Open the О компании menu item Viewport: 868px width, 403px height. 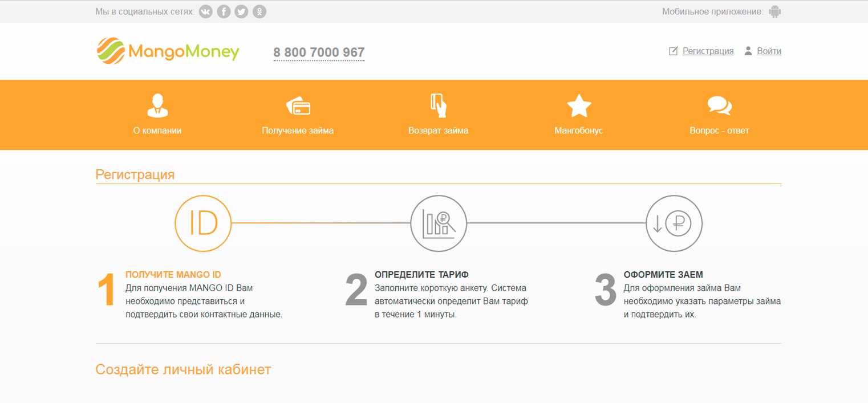click(x=157, y=131)
